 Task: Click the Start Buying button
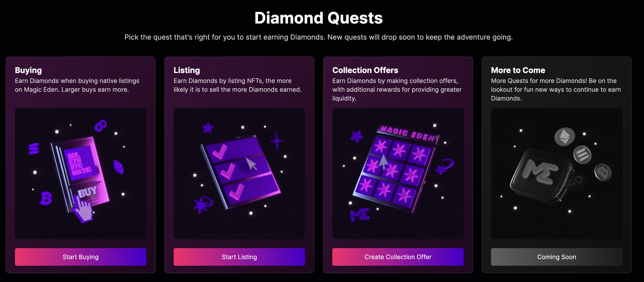pyautogui.click(x=81, y=257)
